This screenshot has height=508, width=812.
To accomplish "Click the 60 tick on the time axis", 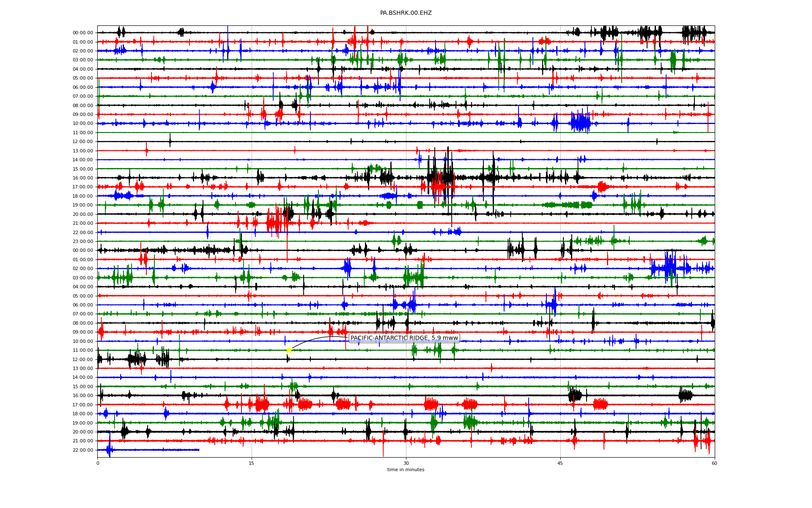I will coord(714,463).
